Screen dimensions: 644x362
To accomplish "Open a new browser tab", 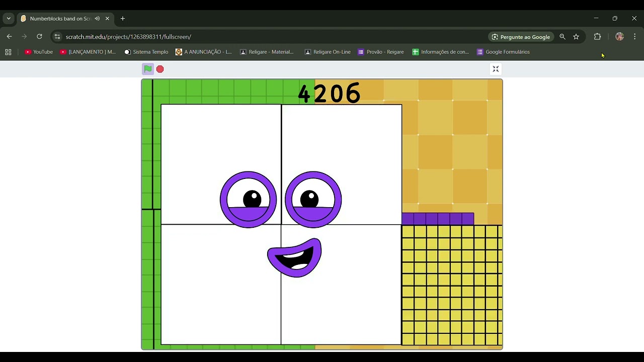I will pos(123,19).
